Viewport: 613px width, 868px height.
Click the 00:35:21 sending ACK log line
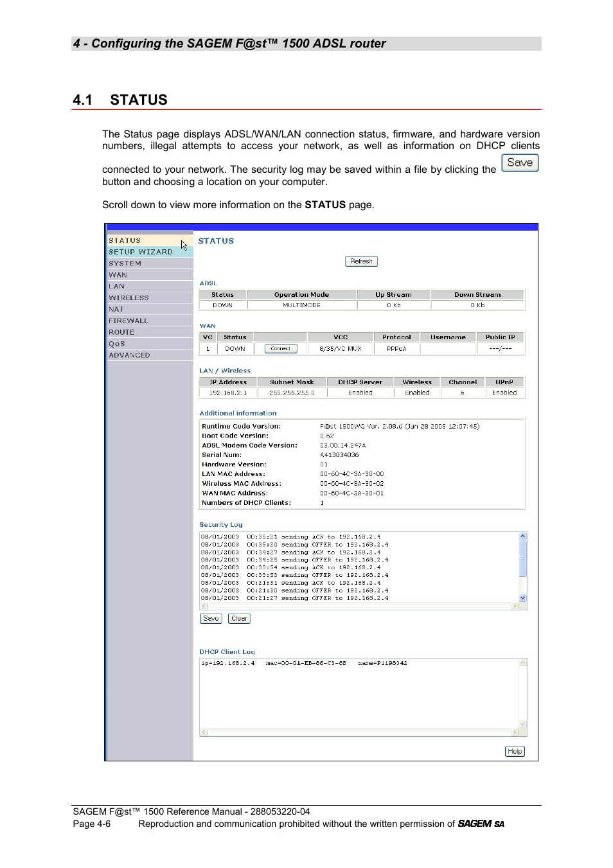point(290,536)
